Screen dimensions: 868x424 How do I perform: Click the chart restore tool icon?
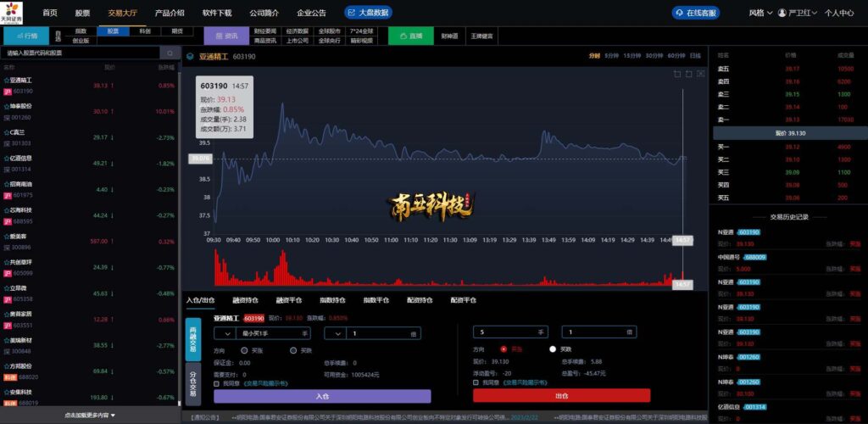pyautogui.click(x=701, y=74)
